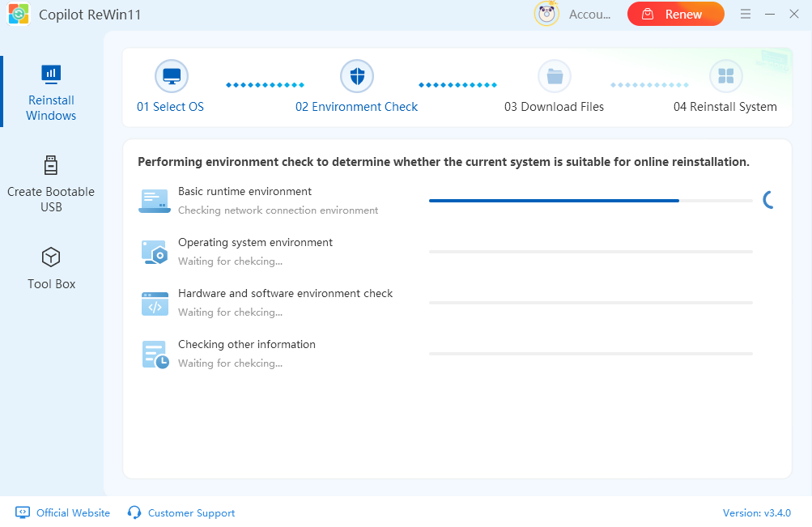The image size is (812, 527).
Task: Click the Basic runtime environment icon
Action: [x=154, y=201]
